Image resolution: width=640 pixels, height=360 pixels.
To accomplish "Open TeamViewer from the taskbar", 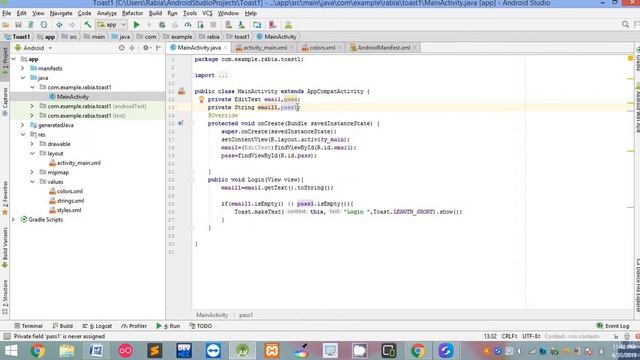I will [x=213, y=351].
